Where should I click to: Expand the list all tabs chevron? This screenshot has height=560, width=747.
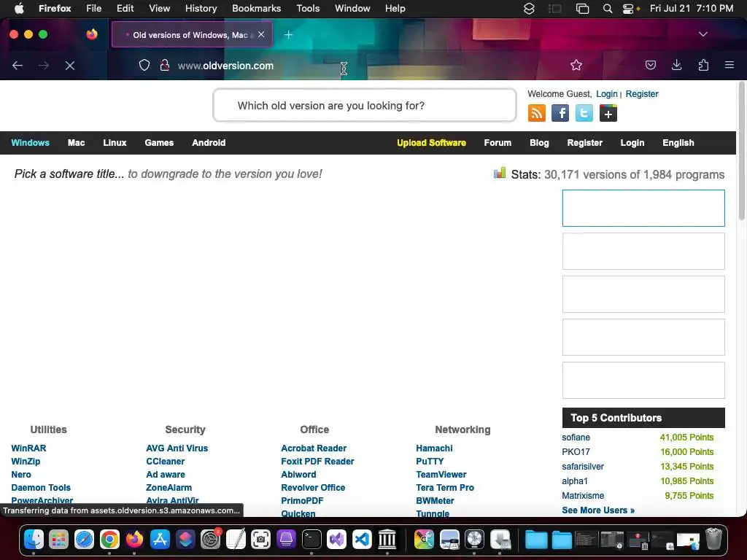(703, 34)
